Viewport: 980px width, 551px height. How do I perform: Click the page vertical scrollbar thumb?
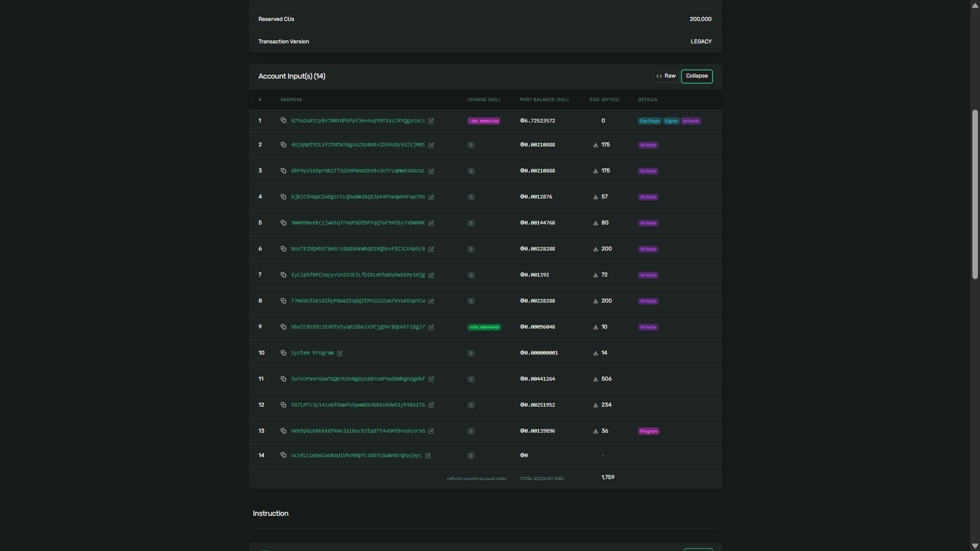click(975, 194)
